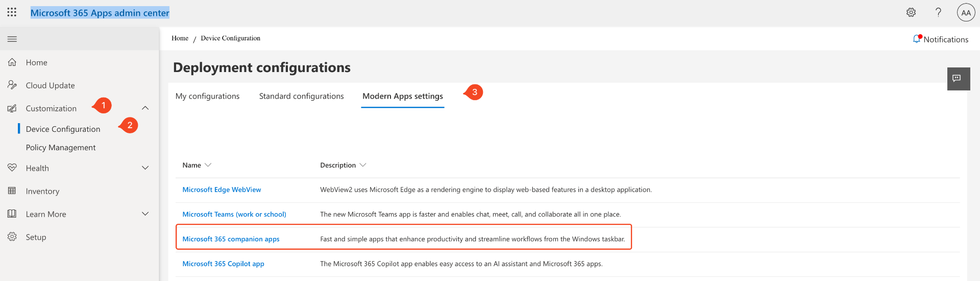Click the Setup gear icon in sidebar

pos(12,237)
